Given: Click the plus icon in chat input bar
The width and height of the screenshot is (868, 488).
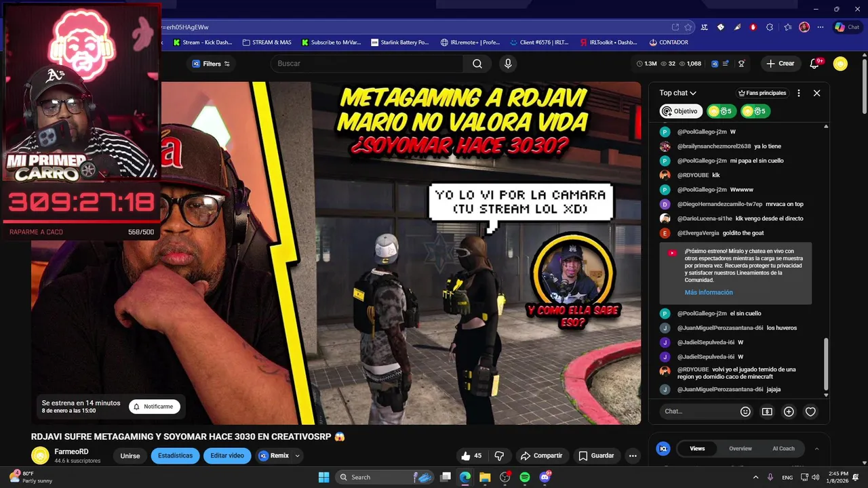Looking at the screenshot, I should tap(789, 411).
